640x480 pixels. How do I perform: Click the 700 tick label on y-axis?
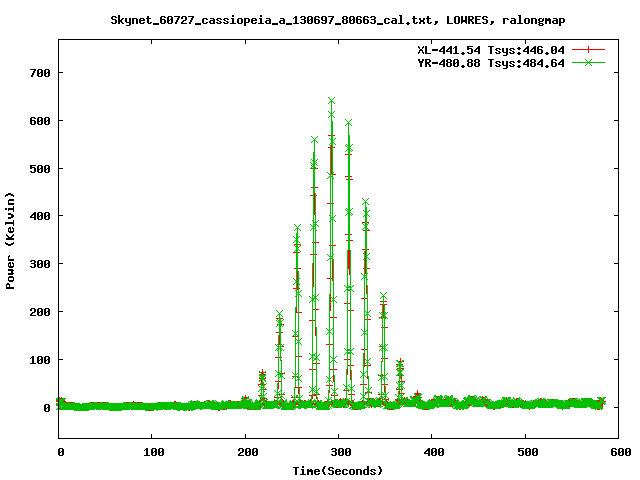41,73
